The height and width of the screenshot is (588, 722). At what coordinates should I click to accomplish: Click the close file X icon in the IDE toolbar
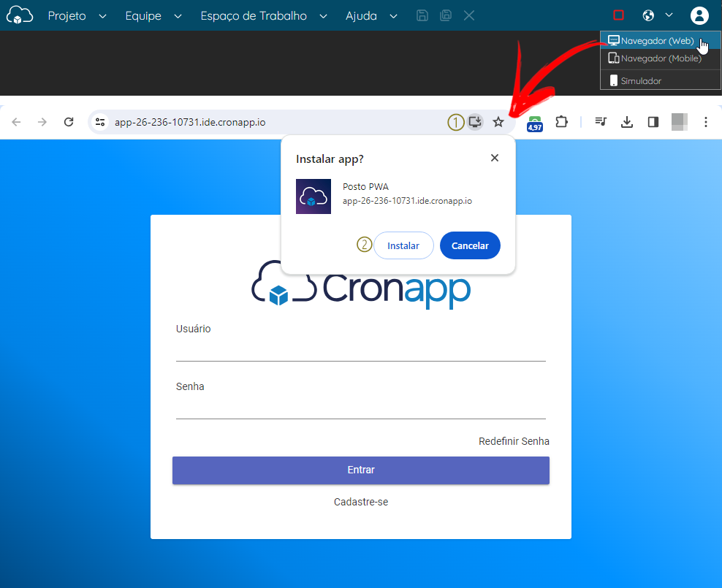coord(468,15)
